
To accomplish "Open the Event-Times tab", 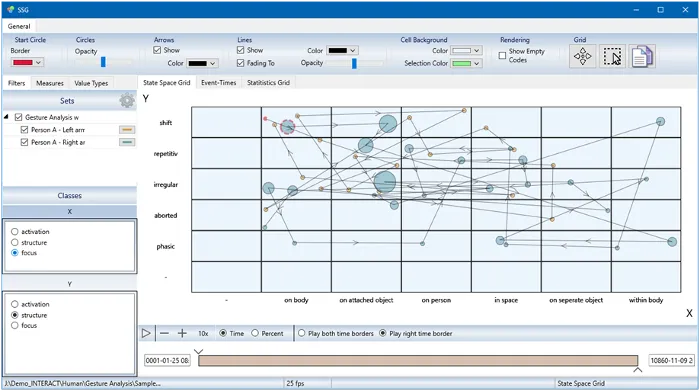I will click(218, 83).
